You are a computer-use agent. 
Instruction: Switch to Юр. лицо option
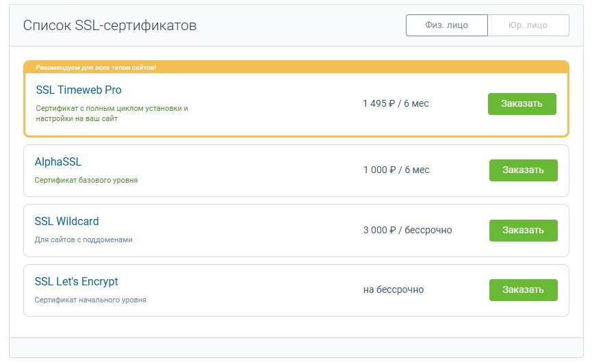pos(528,25)
